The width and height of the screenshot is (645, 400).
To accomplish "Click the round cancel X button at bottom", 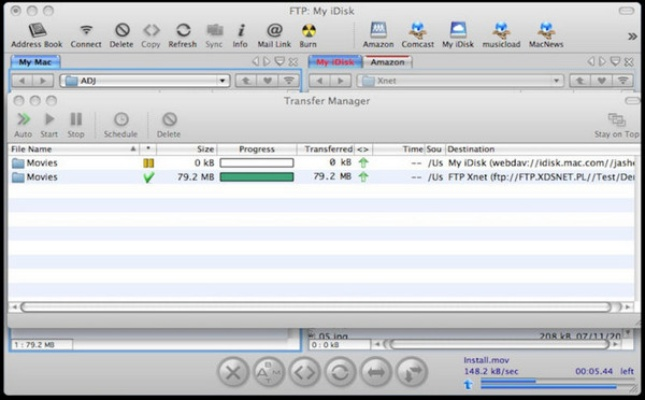I will (232, 373).
